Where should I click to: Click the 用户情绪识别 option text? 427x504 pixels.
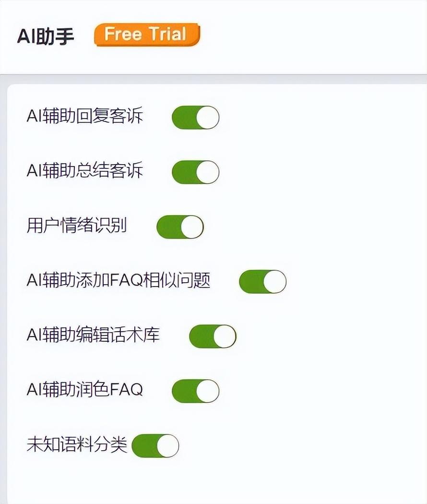[x=77, y=226]
